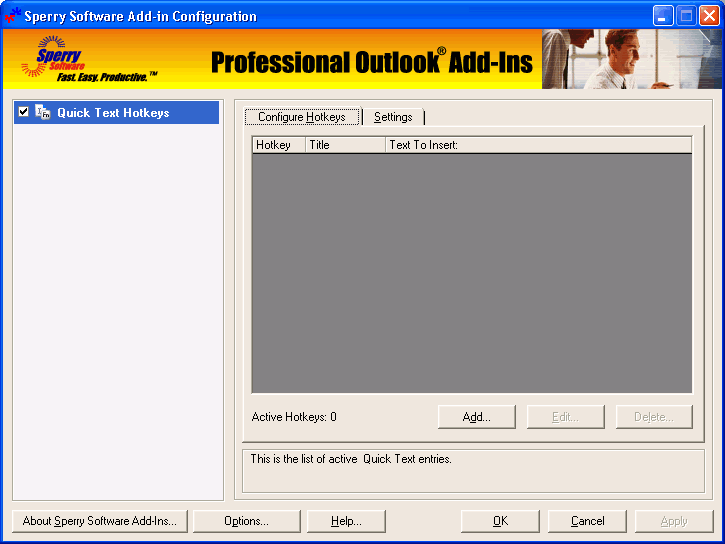Sort by the Hotkey column header
725x544 pixels.
coord(279,145)
